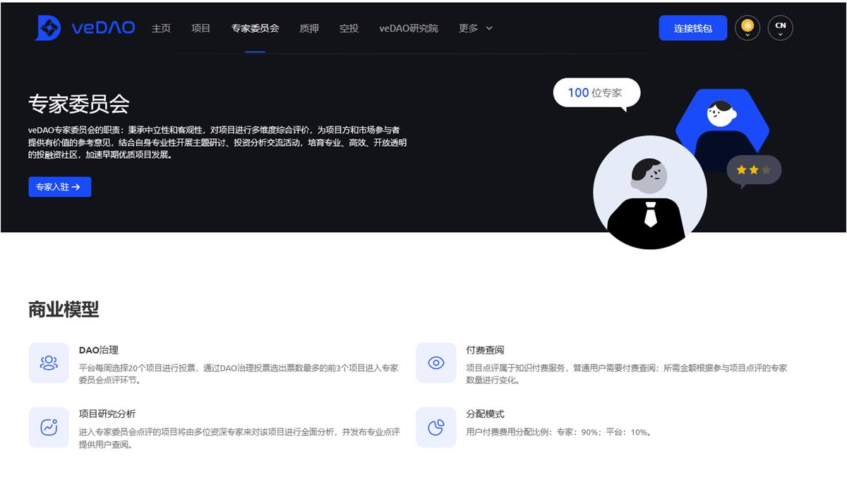Image resolution: width=847 pixels, height=504 pixels.
Task: Select the 项目 menu item
Action: pos(200,28)
